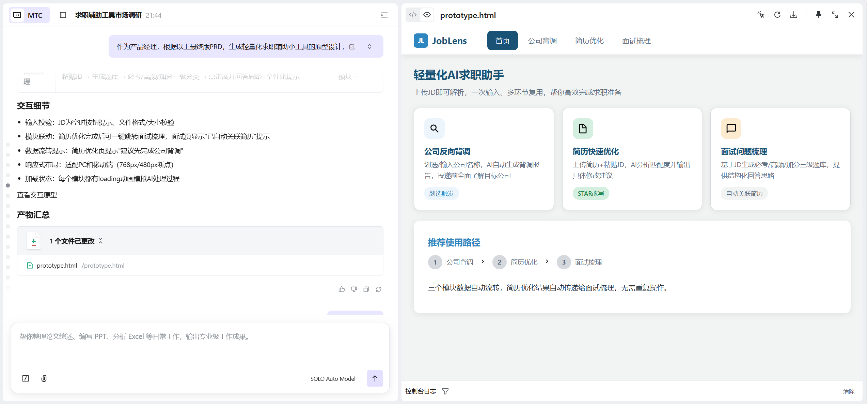
Task: Switch to code source view
Action: pyautogui.click(x=413, y=15)
